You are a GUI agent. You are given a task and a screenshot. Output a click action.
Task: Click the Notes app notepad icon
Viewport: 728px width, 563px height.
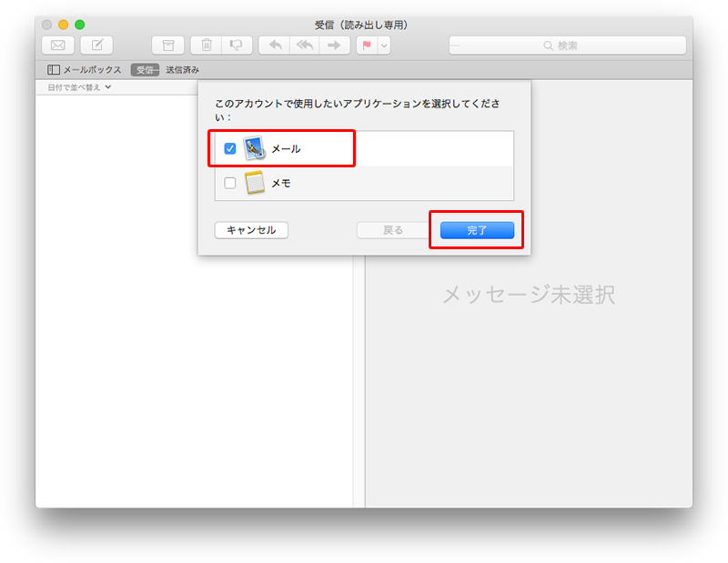pos(255,183)
